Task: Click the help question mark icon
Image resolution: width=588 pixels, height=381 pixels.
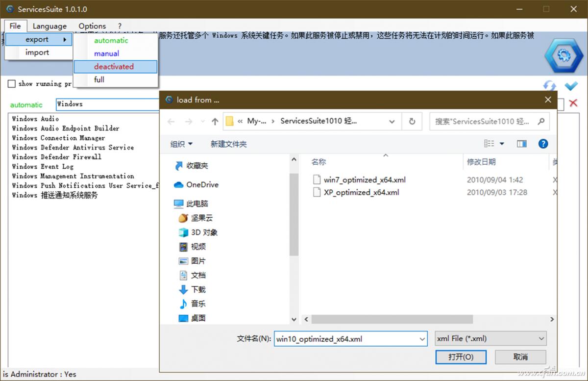Action: tap(543, 144)
